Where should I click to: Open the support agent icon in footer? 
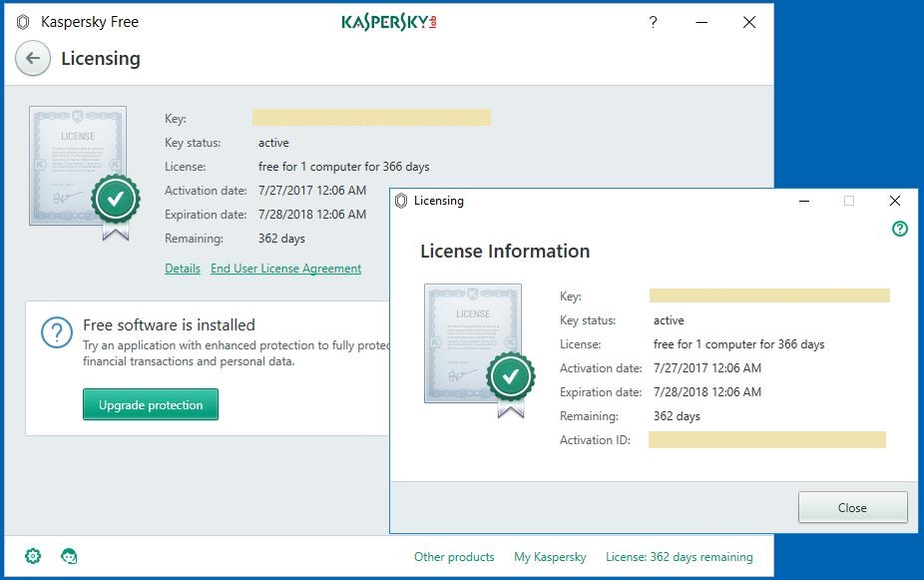tap(69, 556)
